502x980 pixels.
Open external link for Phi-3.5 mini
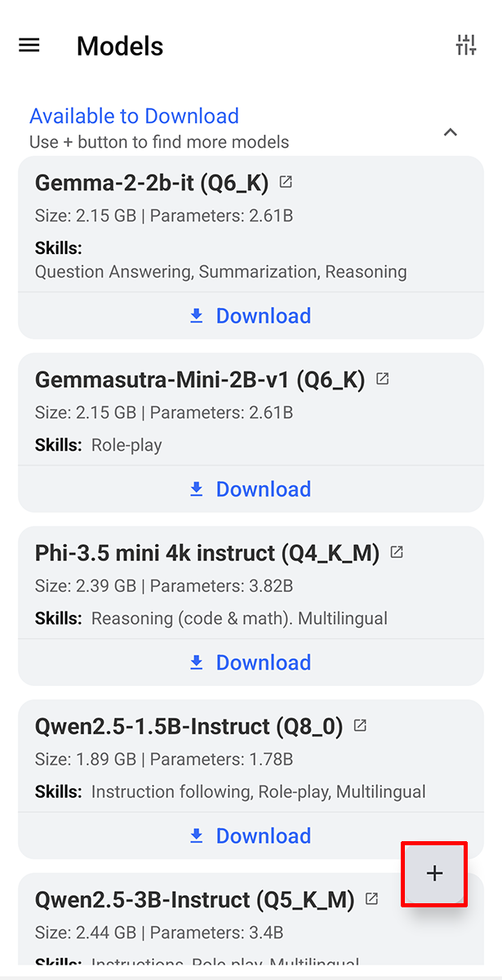pos(397,552)
